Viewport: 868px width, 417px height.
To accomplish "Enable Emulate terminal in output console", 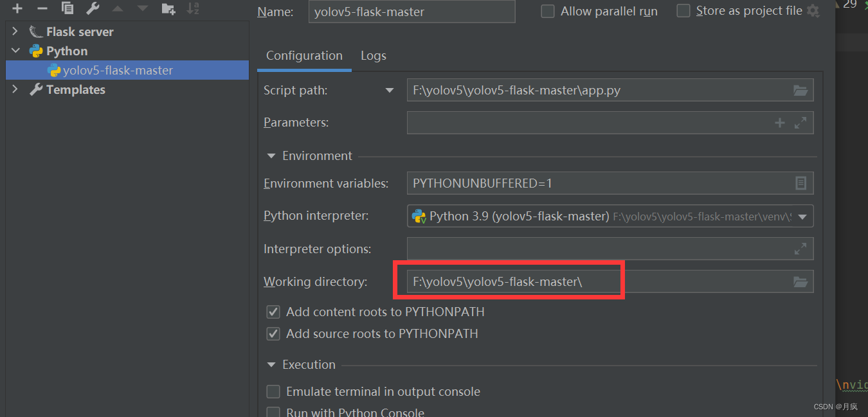I will [274, 392].
